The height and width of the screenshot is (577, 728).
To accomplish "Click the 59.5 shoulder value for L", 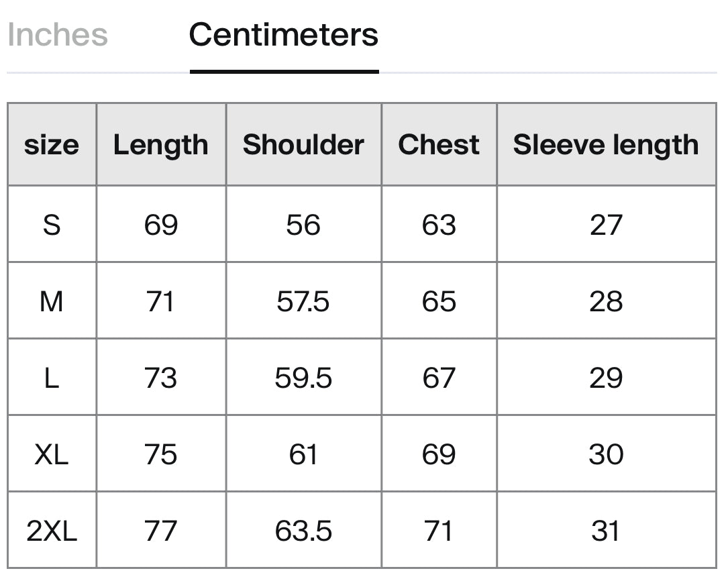I will 303,378.
